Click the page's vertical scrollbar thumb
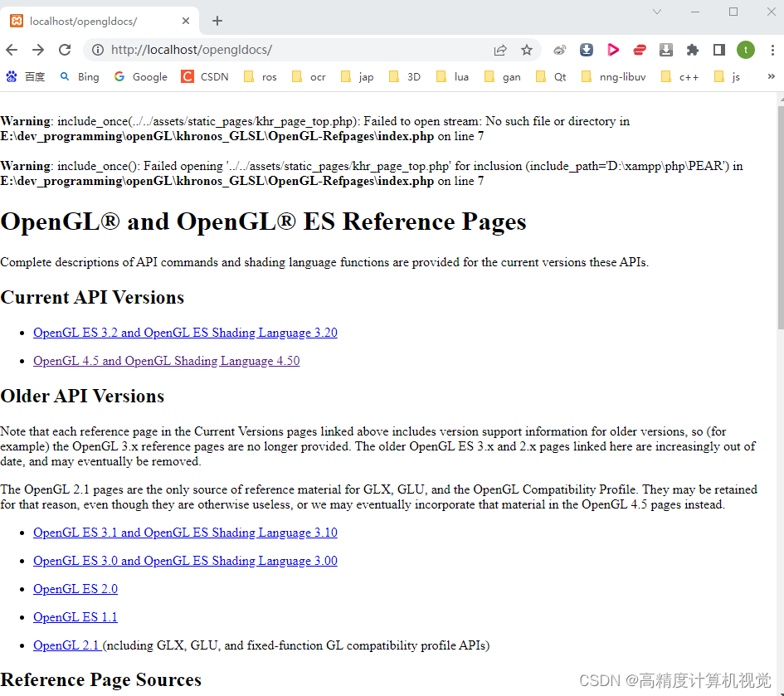Screen dimensions: 784x696 781,217
